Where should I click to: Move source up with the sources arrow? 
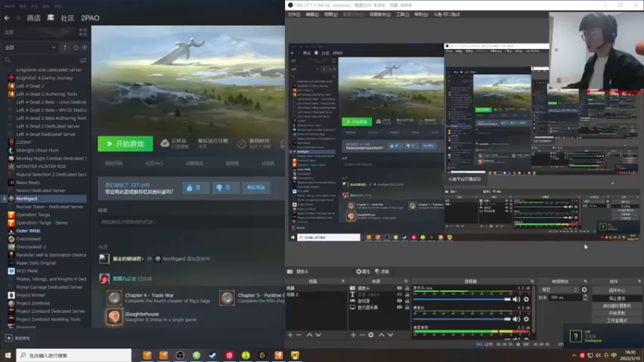(382, 335)
